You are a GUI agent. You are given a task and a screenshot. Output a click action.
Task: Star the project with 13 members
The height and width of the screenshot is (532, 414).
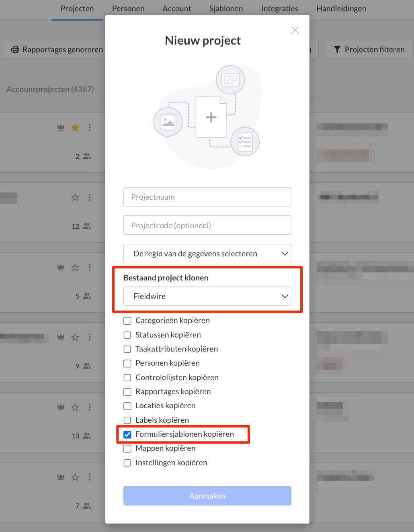point(75,407)
